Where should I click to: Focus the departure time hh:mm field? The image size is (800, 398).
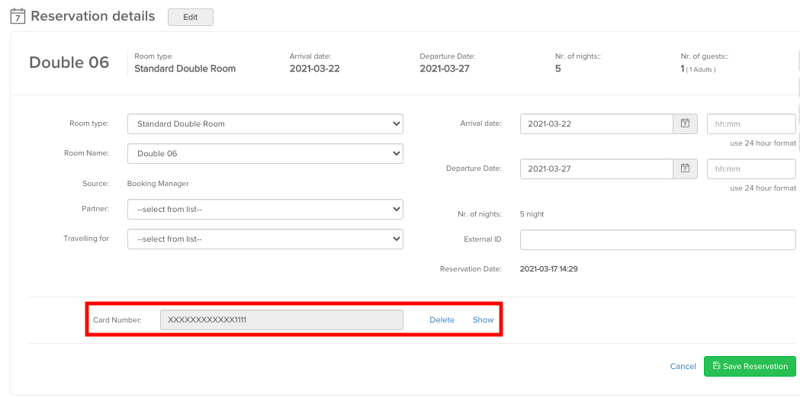(751, 168)
